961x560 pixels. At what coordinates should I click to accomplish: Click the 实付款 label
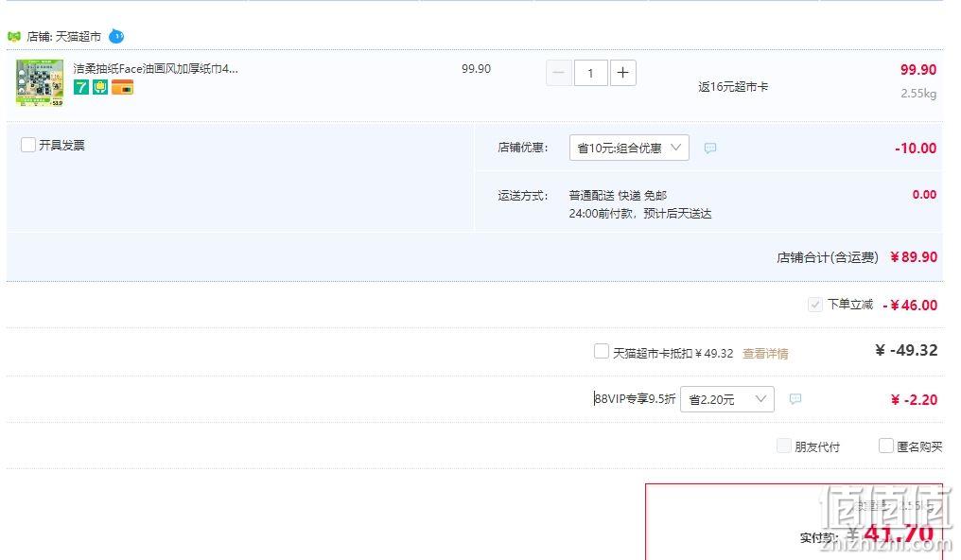[819, 538]
